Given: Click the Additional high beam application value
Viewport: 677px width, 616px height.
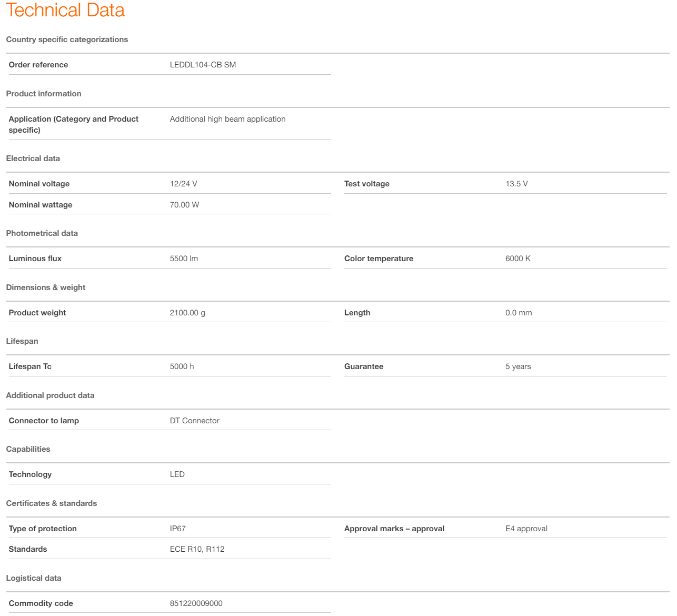Looking at the screenshot, I should coord(227,119).
